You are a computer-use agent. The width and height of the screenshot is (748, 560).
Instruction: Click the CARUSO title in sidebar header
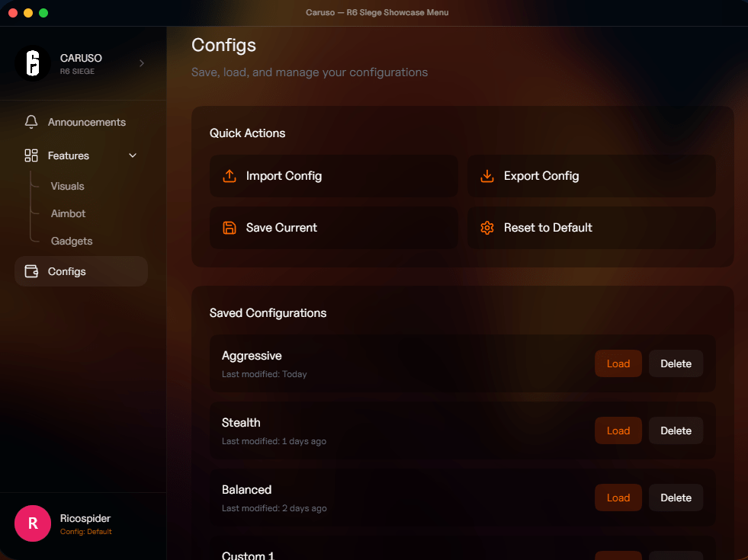81,58
